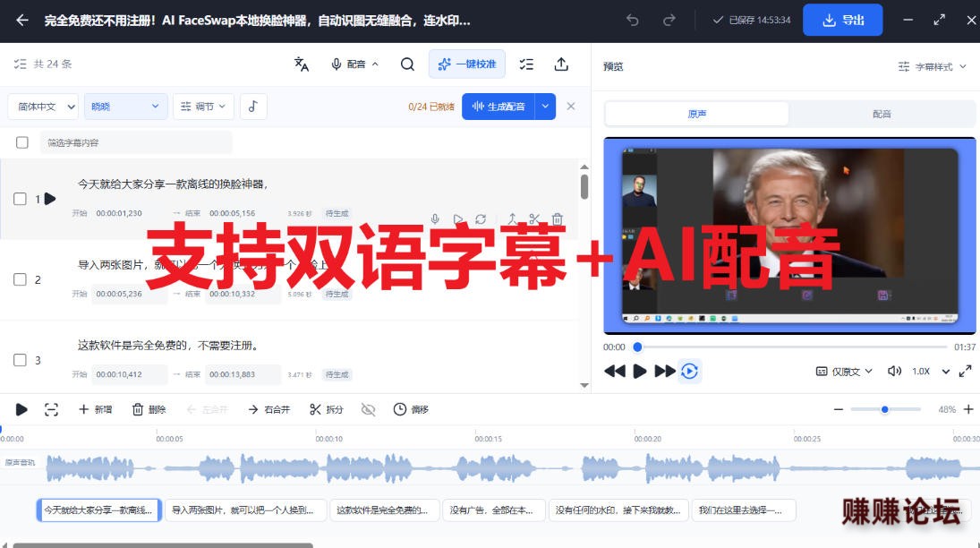Click 拆分 to split the subtitle
The width and height of the screenshot is (980, 548).
coord(327,410)
